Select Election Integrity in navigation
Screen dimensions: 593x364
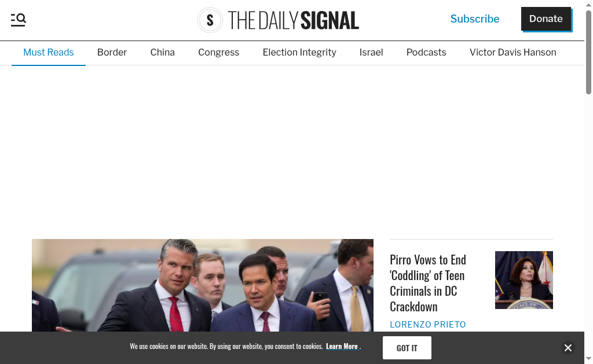pyautogui.click(x=299, y=53)
